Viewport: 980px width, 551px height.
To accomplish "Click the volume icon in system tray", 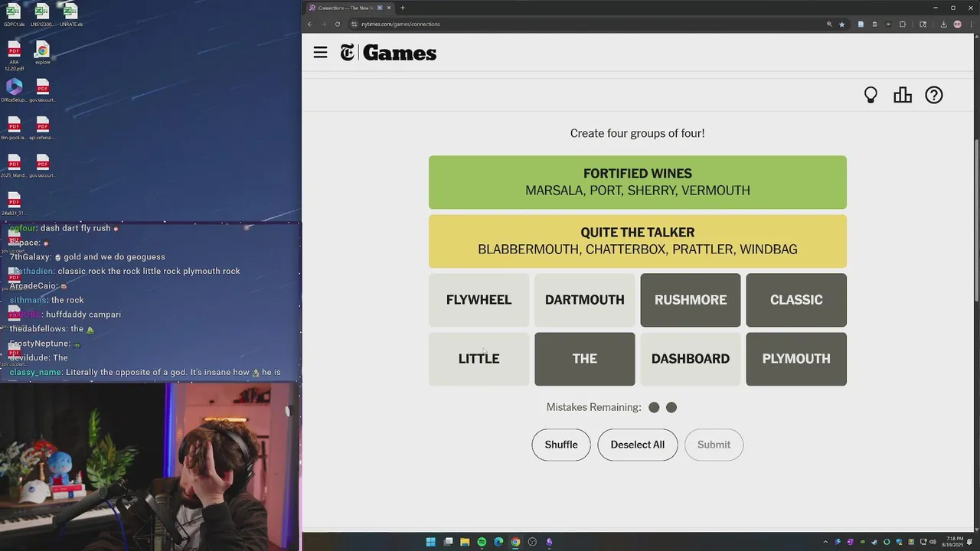I will [x=933, y=542].
